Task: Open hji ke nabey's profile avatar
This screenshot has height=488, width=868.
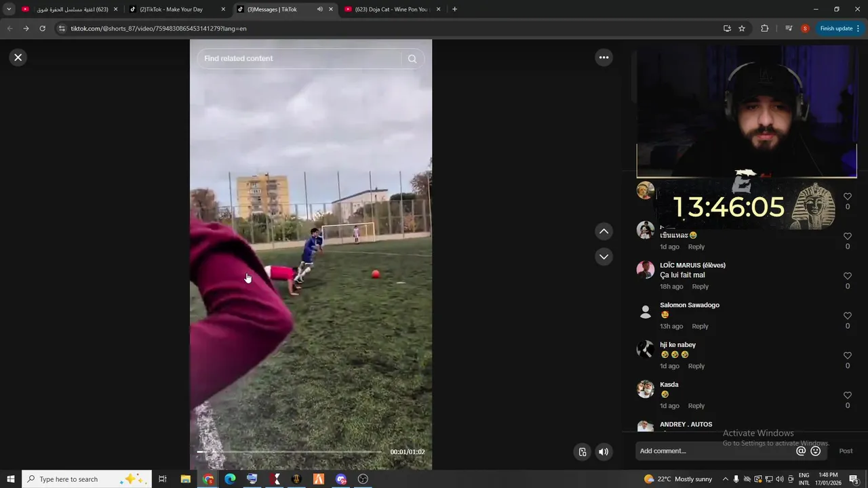Action: (646, 350)
